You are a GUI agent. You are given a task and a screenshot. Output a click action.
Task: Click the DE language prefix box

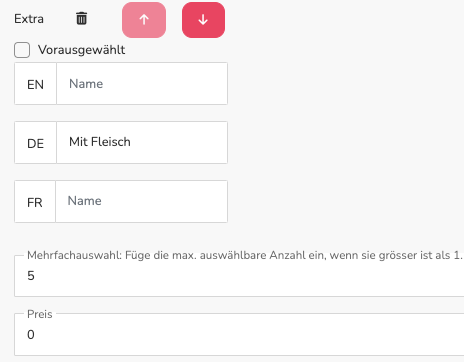click(x=35, y=143)
